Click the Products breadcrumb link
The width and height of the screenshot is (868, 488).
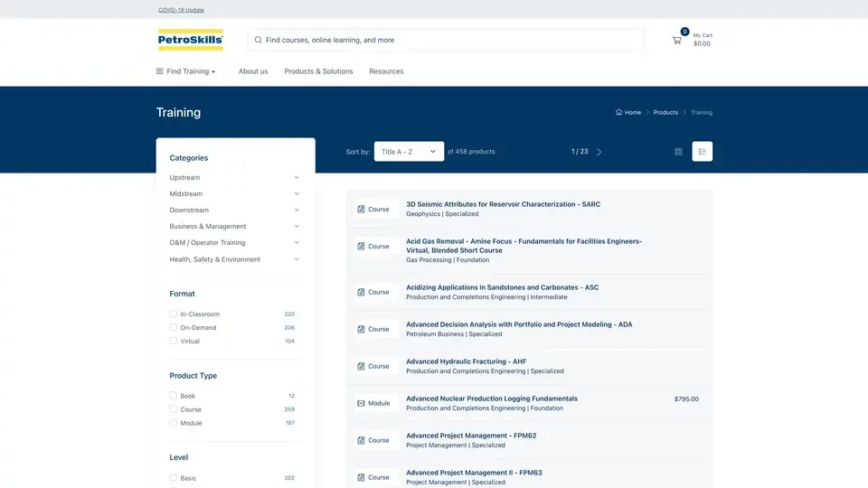pyautogui.click(x=665, y=112)
